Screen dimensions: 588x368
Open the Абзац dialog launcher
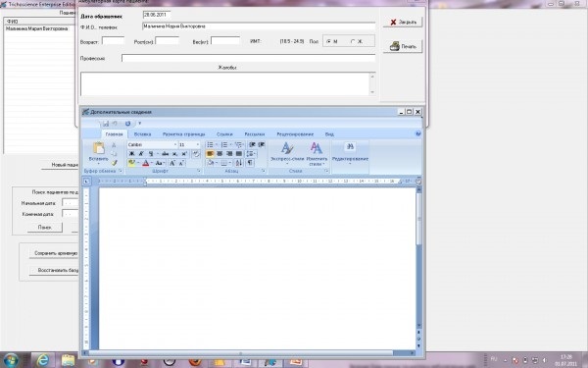(x=264, y=171)
